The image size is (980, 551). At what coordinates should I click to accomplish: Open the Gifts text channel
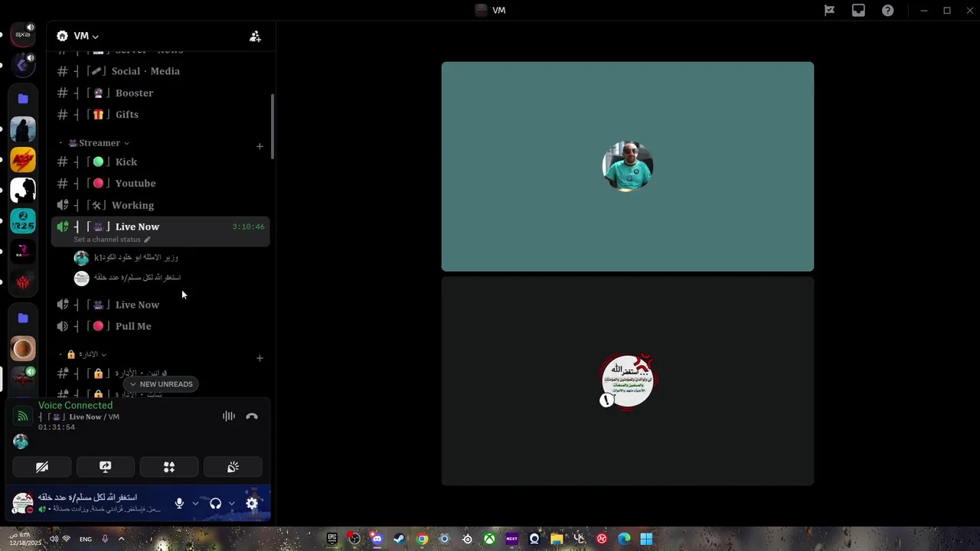tap(160, 114)
